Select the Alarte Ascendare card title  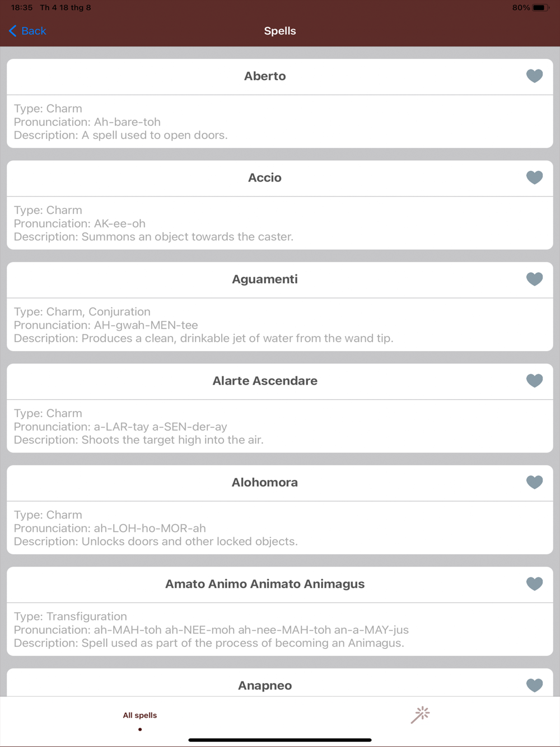(x=265, y=381)
